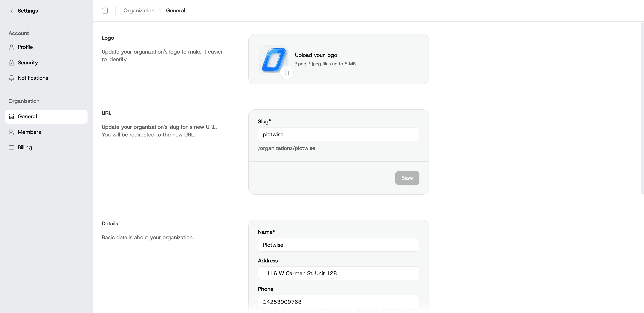The height and width of the screenshot is (313, 644).
Task: Click the Upload your logo area
Action: tap(316, 55)
